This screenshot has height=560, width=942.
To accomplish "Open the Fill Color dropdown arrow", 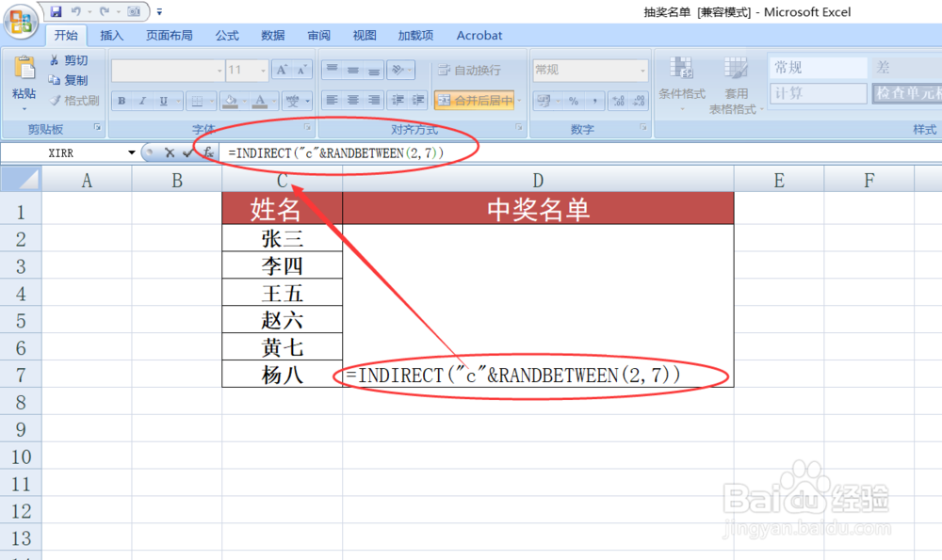I will point(244,100).
